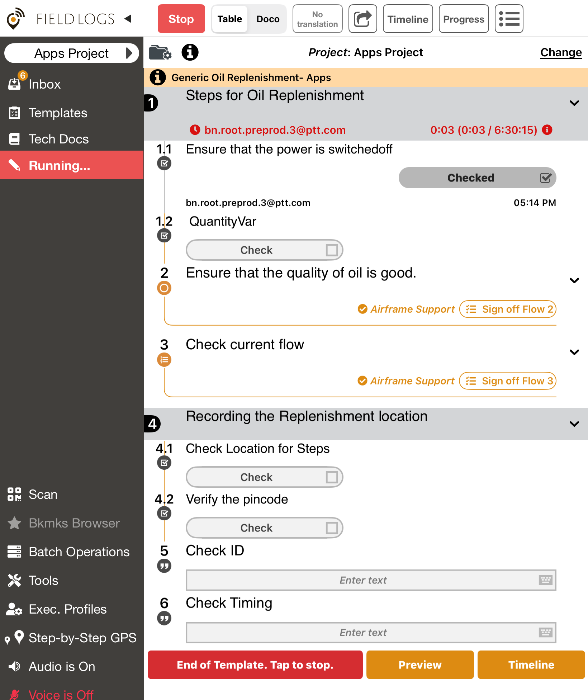Click red timer info icon in step 1
Viewport: 588px width, 700px height.
coord(547,130)
